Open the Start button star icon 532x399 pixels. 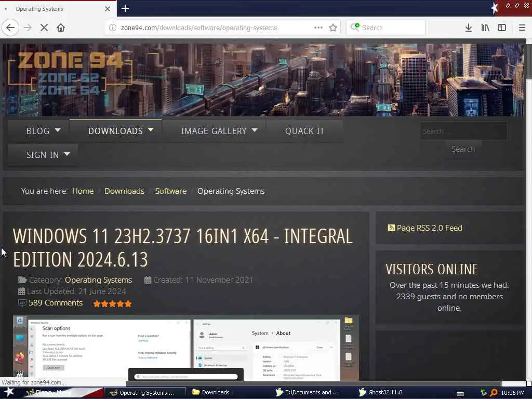pyautogui.click(x=9, y=392)
